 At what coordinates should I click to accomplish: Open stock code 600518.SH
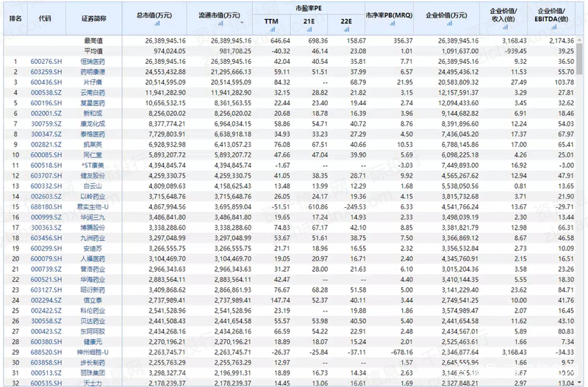tap(46, 165)
